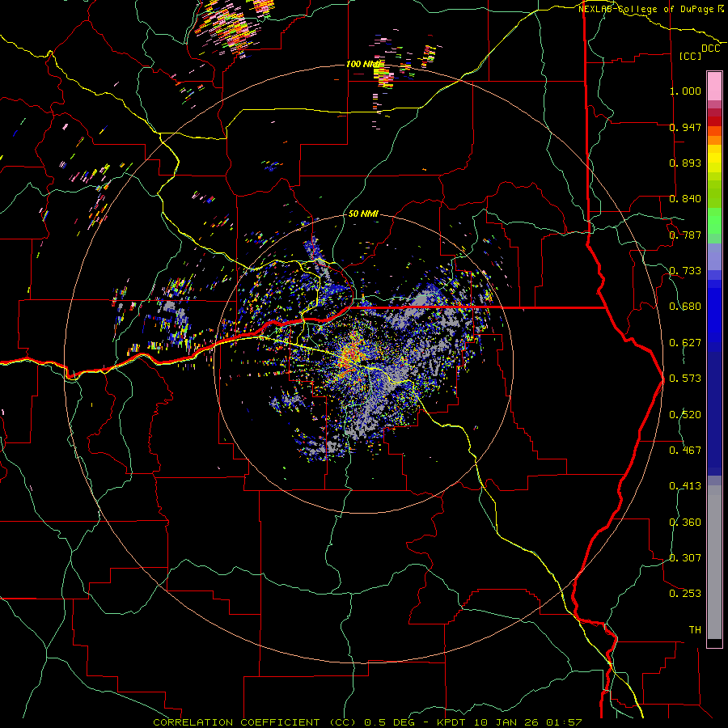The height and width of the screenshot is (728, 728).
Task: Click the "TH" threshold label
Action: pos(695,630)
